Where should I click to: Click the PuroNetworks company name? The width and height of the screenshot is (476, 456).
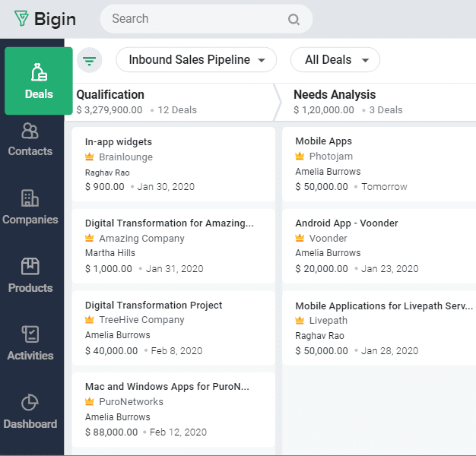pos(131,402)
